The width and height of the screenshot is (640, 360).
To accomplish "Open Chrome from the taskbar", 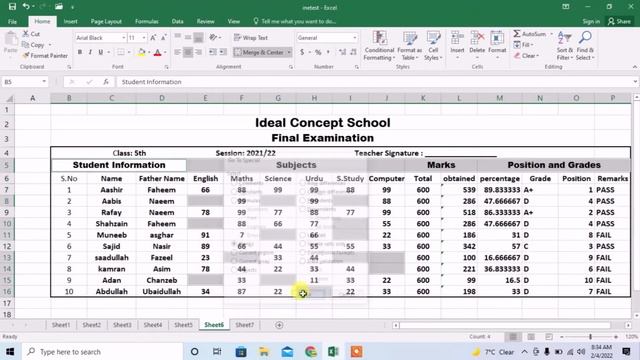I will click(311, 351).
